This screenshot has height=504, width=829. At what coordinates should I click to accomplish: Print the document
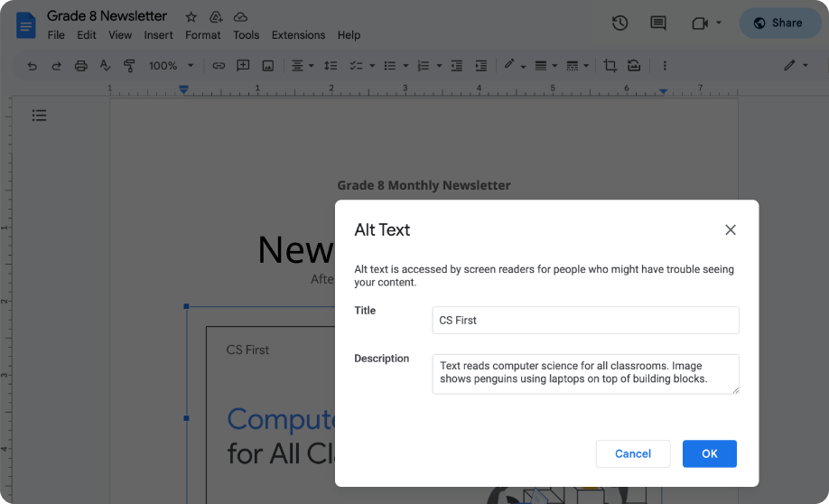[81, 66]
